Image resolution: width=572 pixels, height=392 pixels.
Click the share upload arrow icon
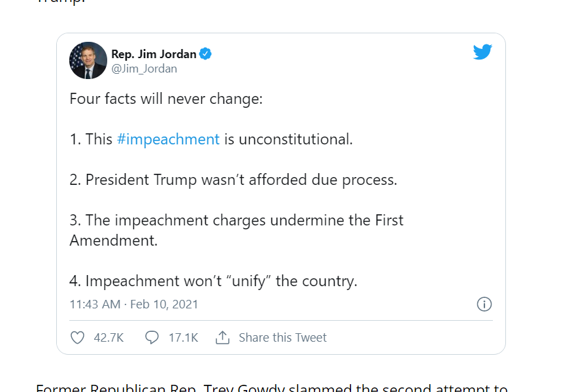coord(222,338)
